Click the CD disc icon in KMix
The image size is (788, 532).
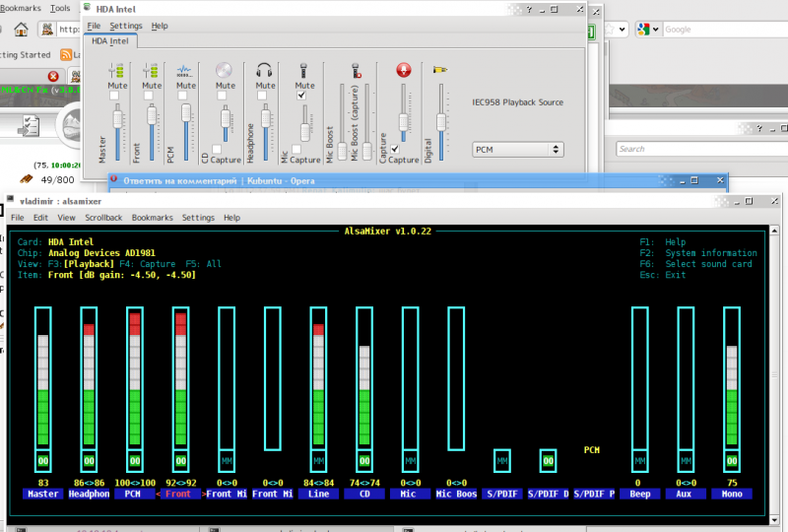coord(225,70)
